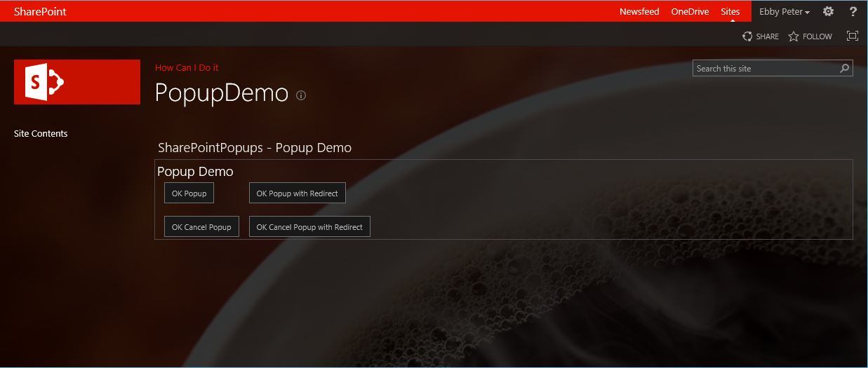Select the Sites navigation item
The width and height of the screenshot is (868, 368).
pos(730,12)
